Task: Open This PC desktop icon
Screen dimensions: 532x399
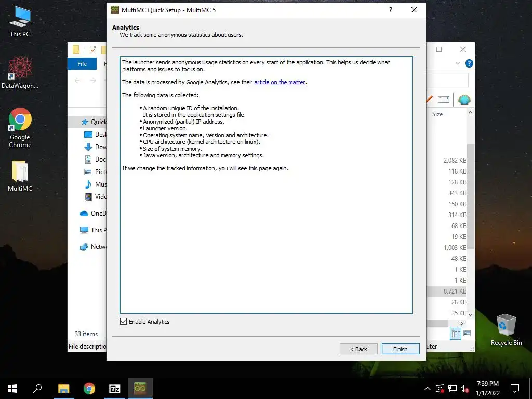Action: click(20, 21)
